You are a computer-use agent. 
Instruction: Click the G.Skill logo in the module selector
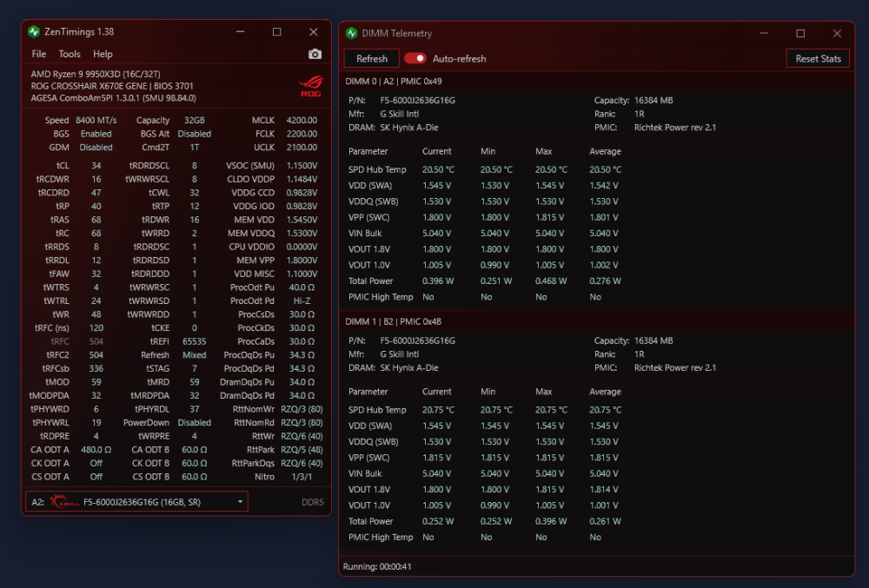click(x=65, y=502)
